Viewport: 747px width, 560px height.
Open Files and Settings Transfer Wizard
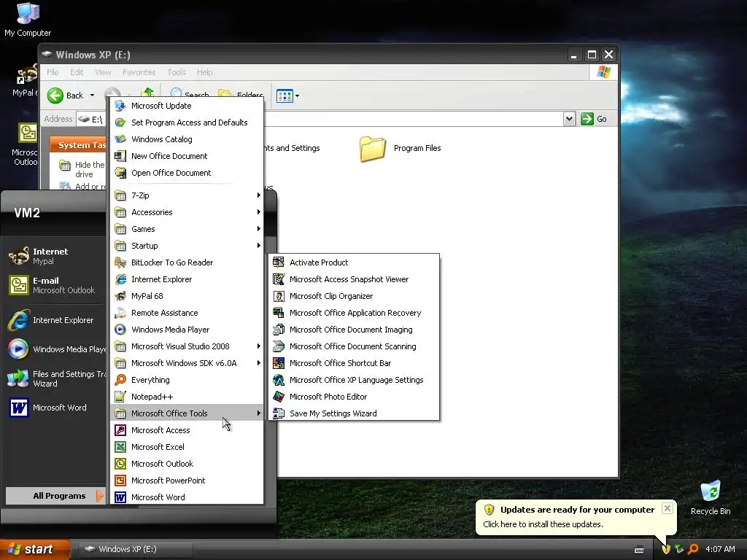[x=55, y=379]
